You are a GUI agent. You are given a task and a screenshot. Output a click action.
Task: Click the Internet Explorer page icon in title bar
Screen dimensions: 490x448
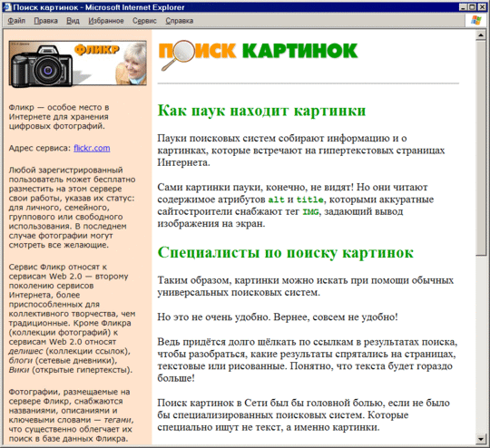7,7
